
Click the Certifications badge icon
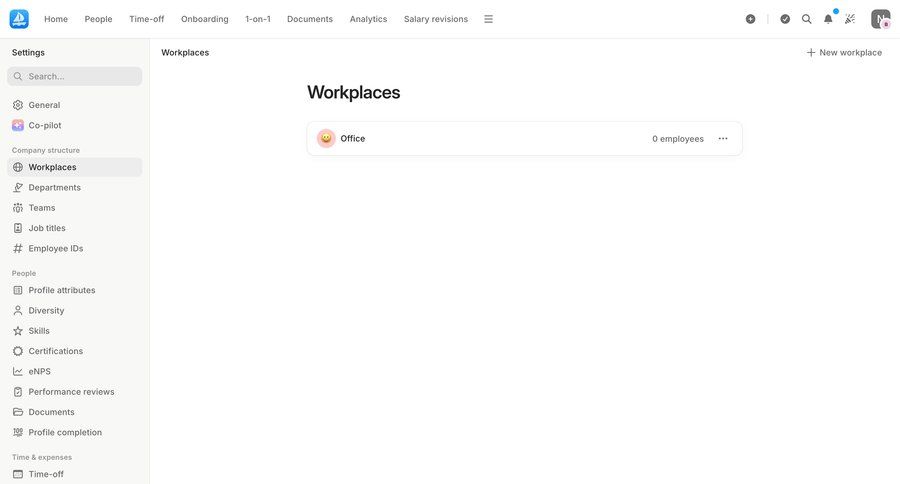click(x=18, y=351)
